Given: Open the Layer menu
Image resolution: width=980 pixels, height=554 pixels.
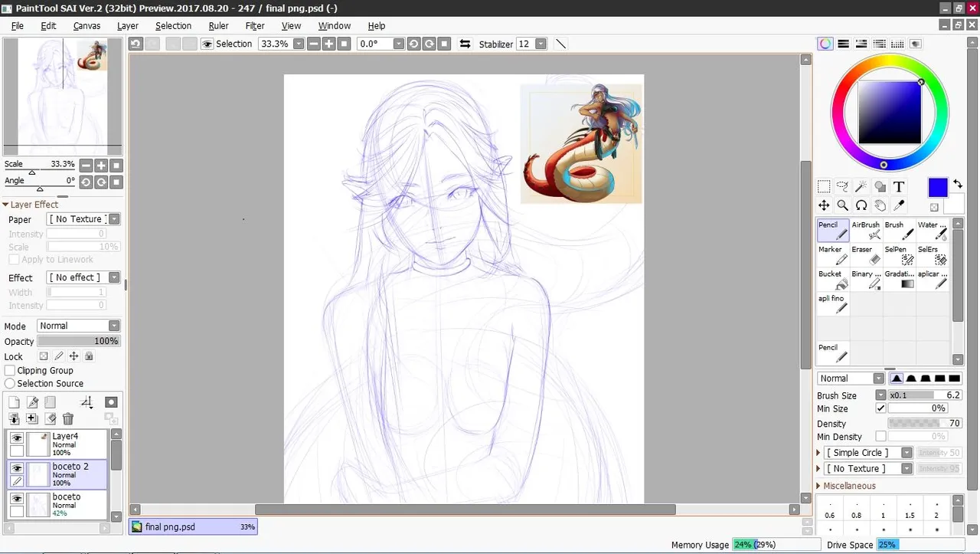Looking at the screenshot, I should click(128, 25).
